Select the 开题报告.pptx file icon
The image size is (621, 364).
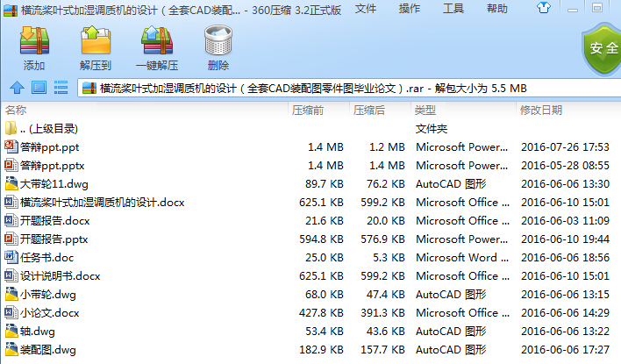[11, 239]
